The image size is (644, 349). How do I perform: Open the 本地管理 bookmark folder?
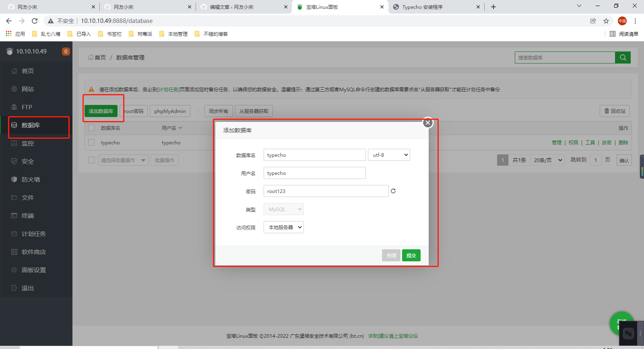pos(173,34)
